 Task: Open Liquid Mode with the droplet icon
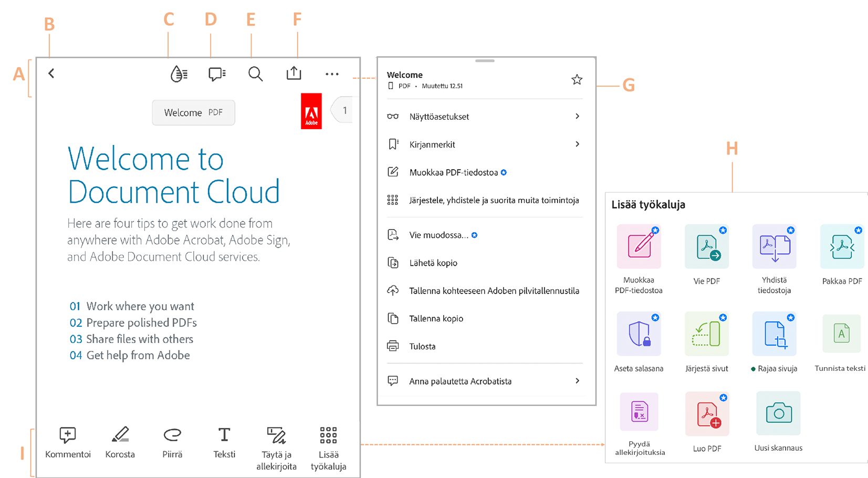click(x=178, y=74)
